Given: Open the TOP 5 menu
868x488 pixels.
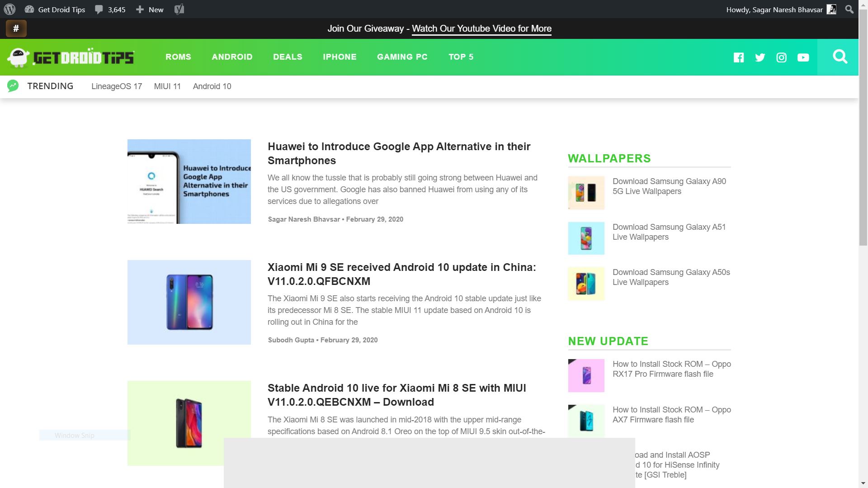Looking at the screenshot, I should point(461,57).
